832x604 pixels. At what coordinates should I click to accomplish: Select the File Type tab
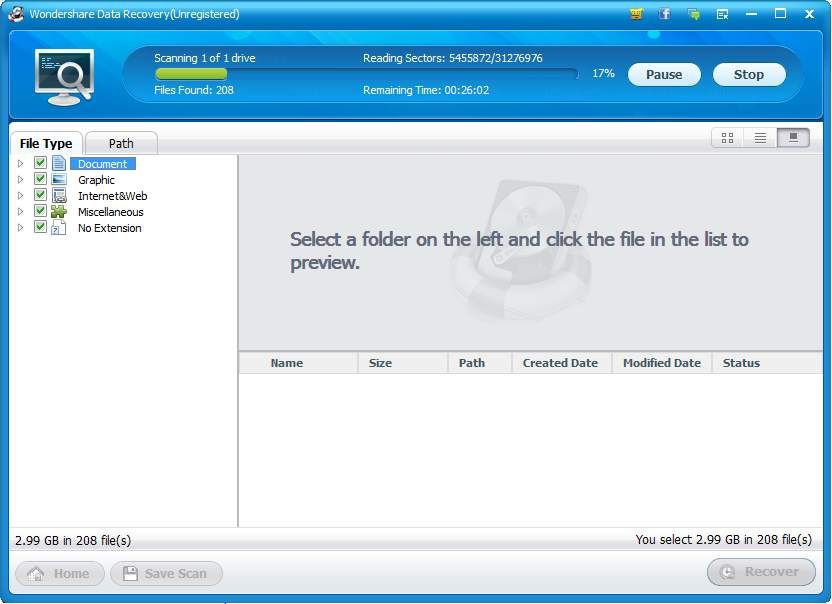tap(46, 143)
